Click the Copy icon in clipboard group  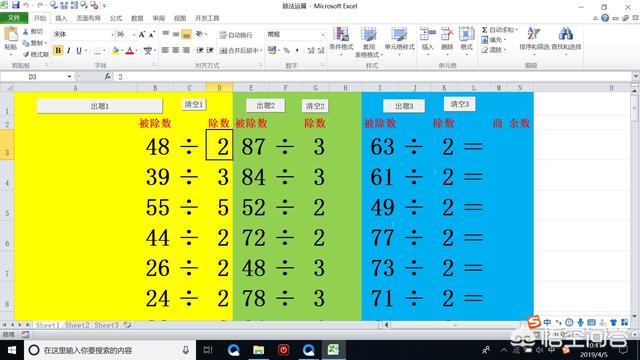pos(26,43)
